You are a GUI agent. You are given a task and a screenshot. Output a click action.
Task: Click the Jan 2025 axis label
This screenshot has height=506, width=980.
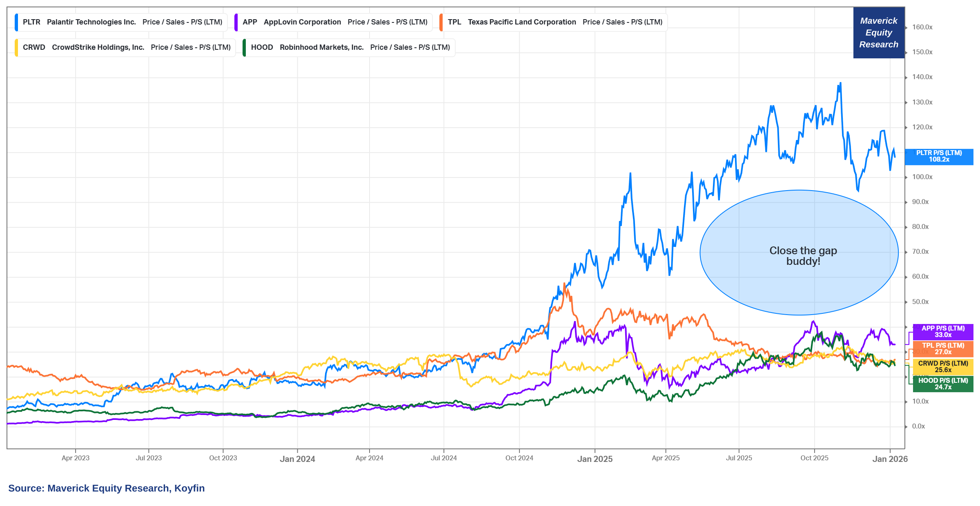tap(595, 459)
